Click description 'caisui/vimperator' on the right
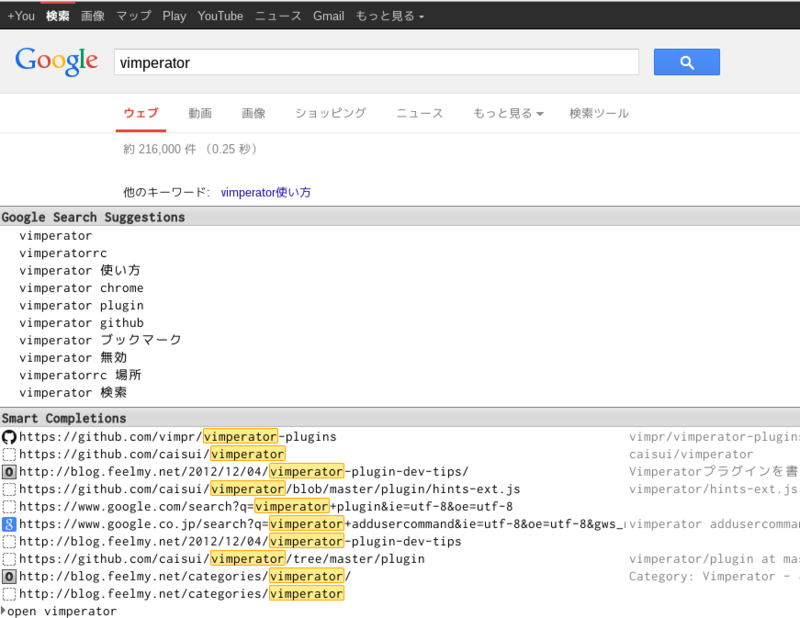 pyautogui.click(x=691, y=454)
